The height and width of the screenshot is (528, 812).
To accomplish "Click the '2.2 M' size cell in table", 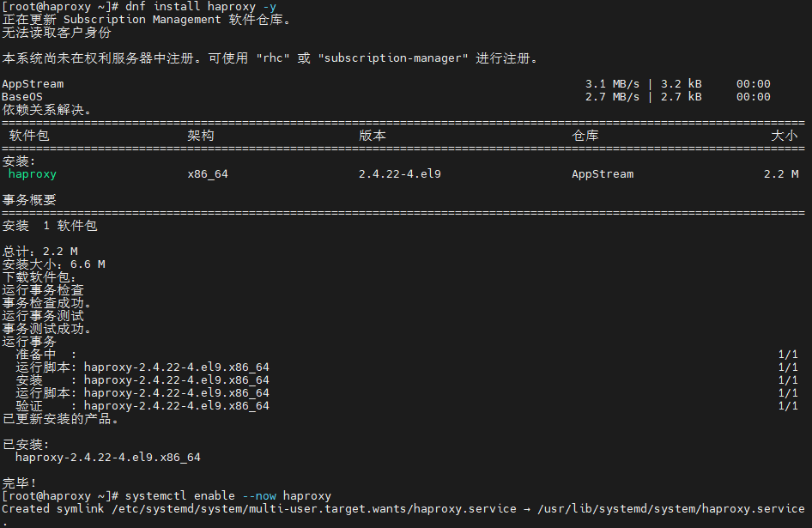I will point(781,174).
